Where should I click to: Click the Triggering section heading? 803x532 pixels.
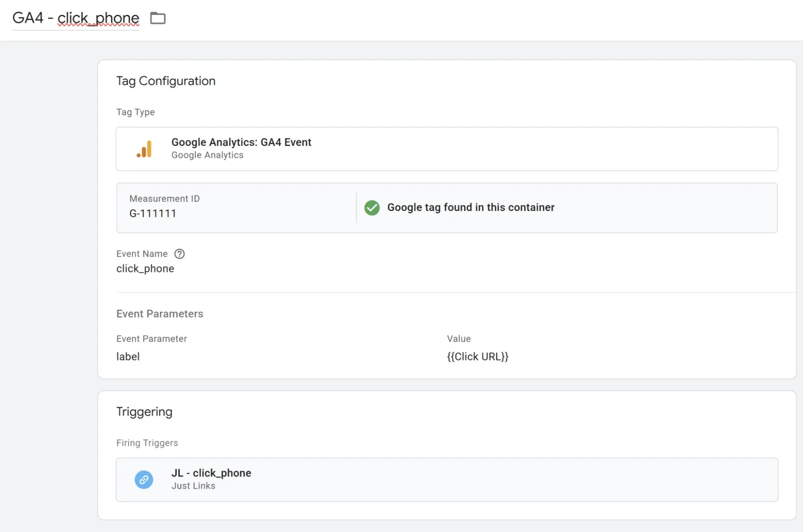pos(144,412)
